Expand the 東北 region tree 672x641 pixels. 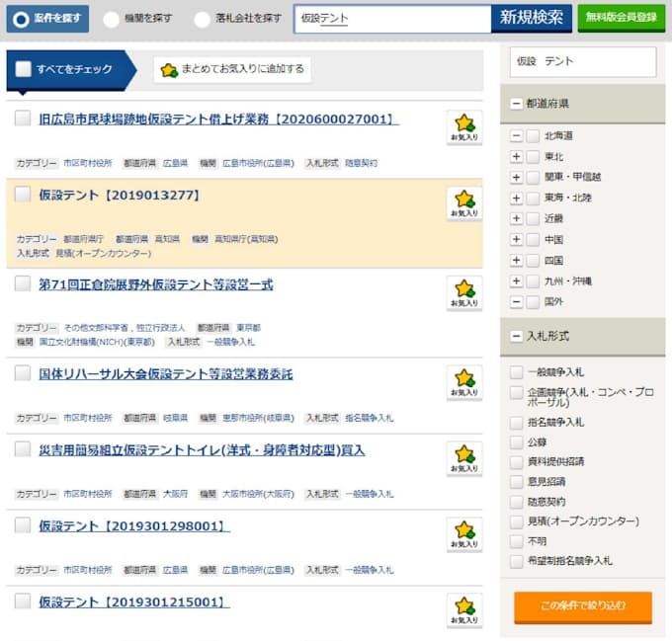click(x=516, y=156)
